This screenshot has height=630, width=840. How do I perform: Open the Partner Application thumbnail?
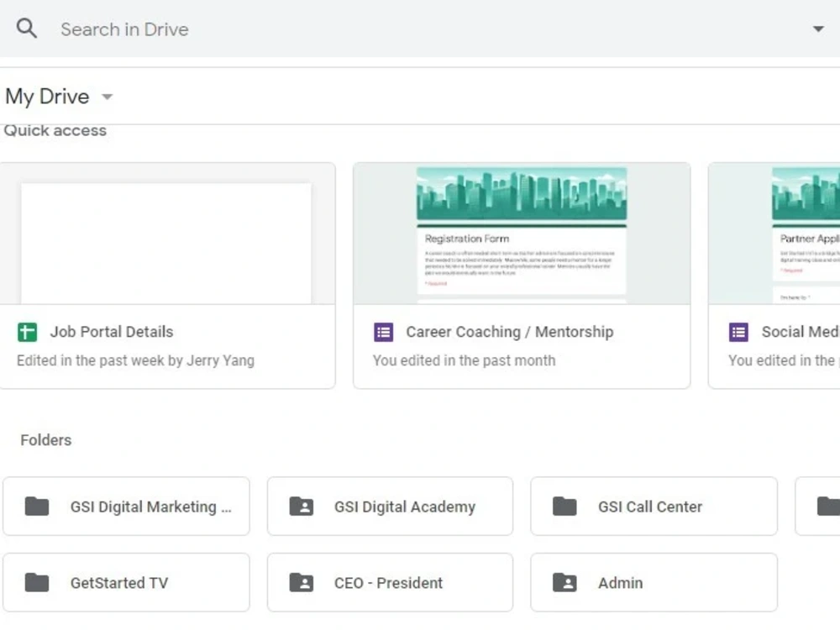click(x=774, y=234)
